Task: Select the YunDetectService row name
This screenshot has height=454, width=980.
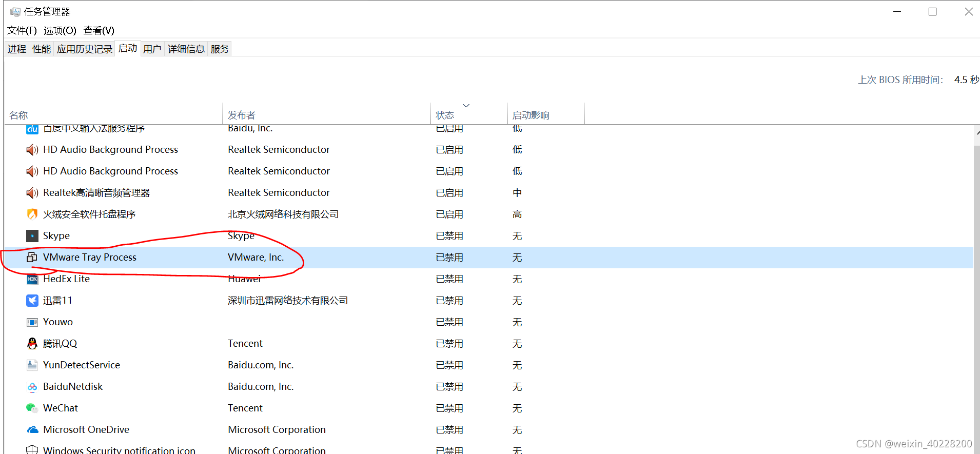Action: click(x=82, y=365)
